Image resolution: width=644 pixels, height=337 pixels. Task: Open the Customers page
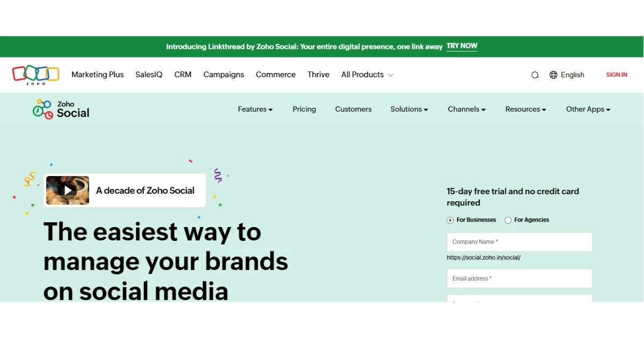point(353,109)
